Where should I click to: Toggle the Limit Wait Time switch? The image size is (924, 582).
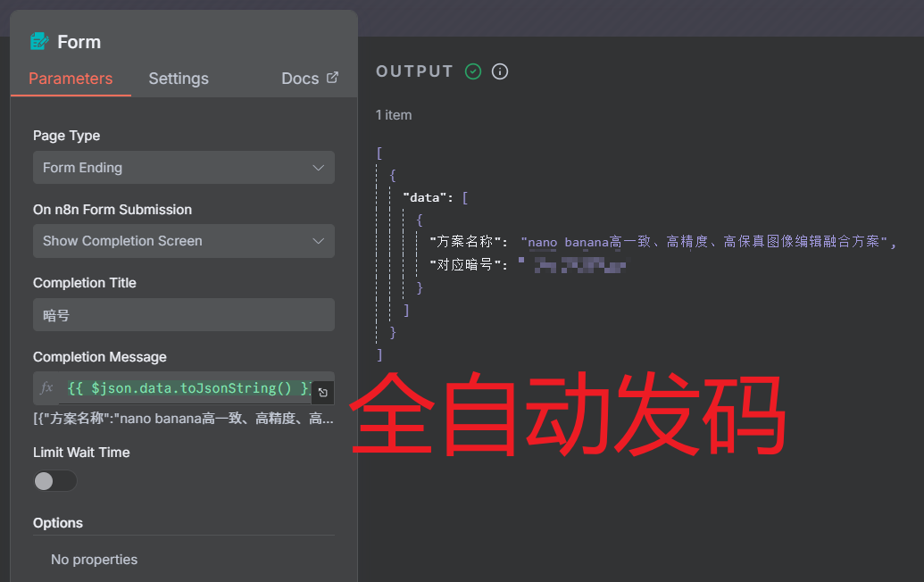pyautogui.click(x=55, y=481)
